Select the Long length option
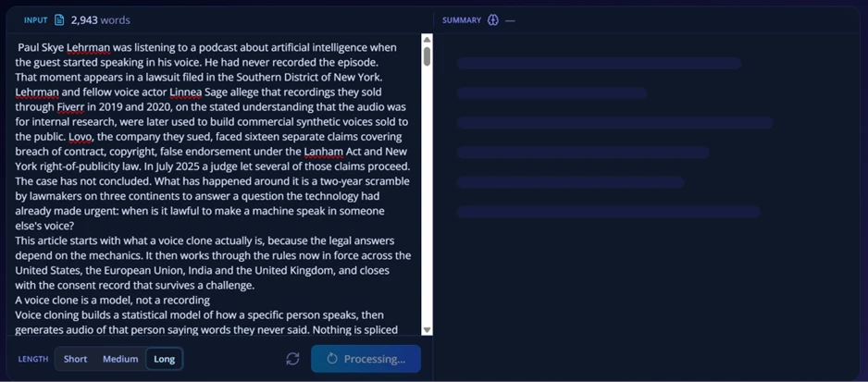This screenshot has width=868, height=382. 165,359
